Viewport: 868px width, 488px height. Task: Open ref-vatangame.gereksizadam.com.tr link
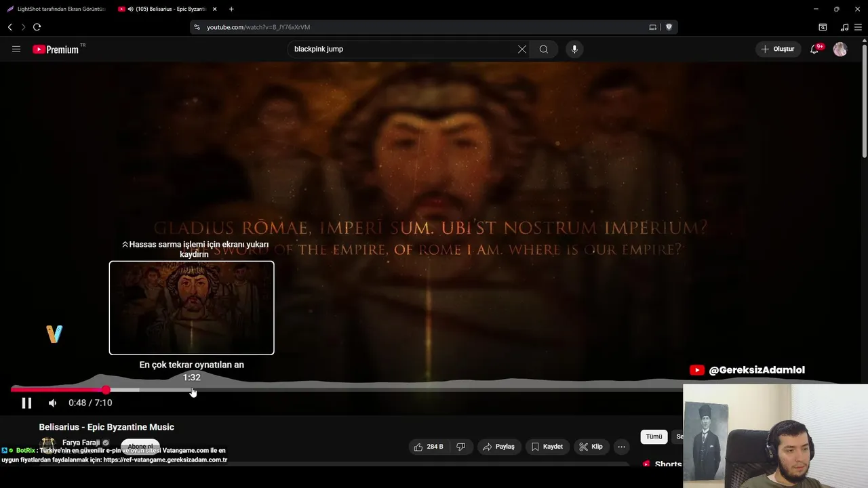point(165,460)
